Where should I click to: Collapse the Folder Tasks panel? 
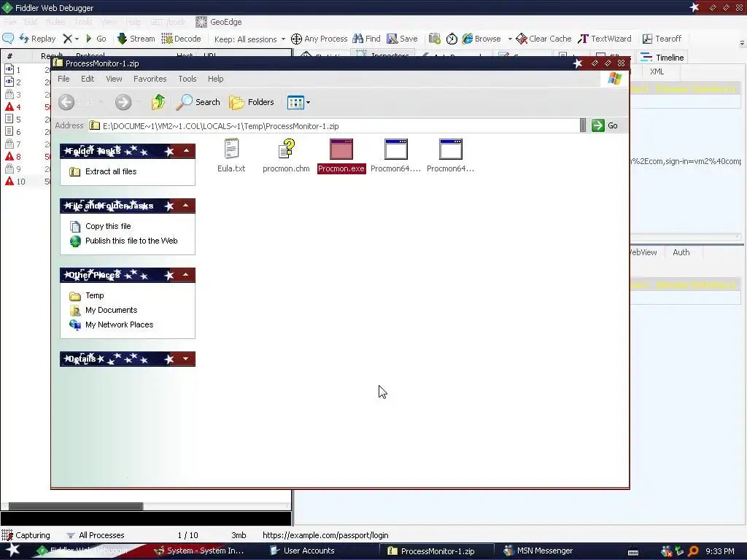[186, 151]
